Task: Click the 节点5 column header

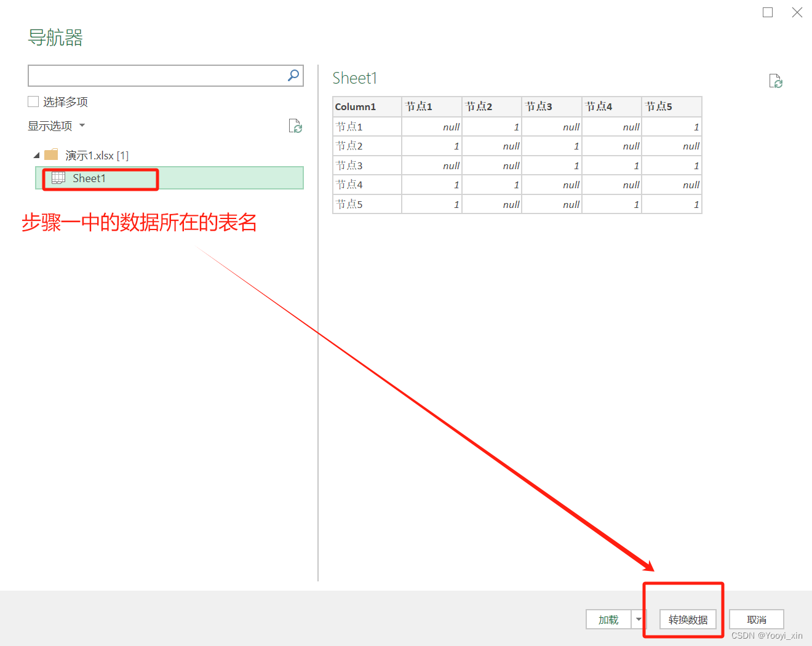Action: click(672, 106)
